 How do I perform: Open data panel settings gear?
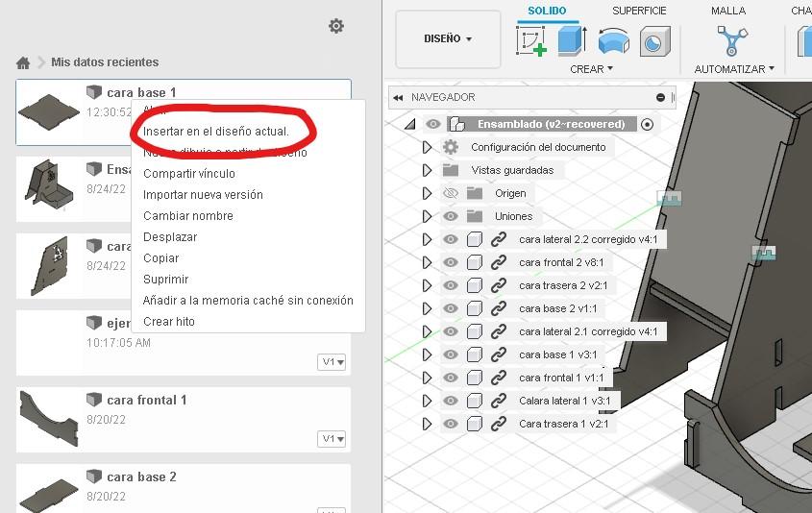(x=336, y=26)
